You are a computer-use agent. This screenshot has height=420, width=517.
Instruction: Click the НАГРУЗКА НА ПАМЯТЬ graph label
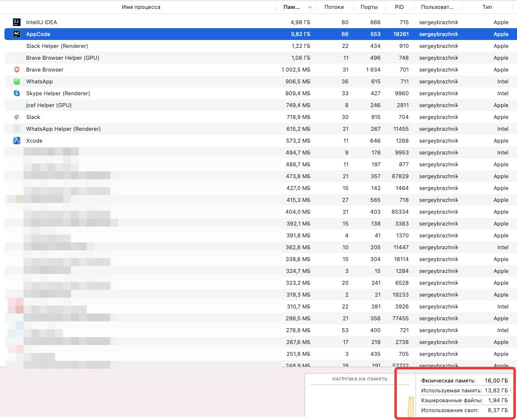point(359,379)
